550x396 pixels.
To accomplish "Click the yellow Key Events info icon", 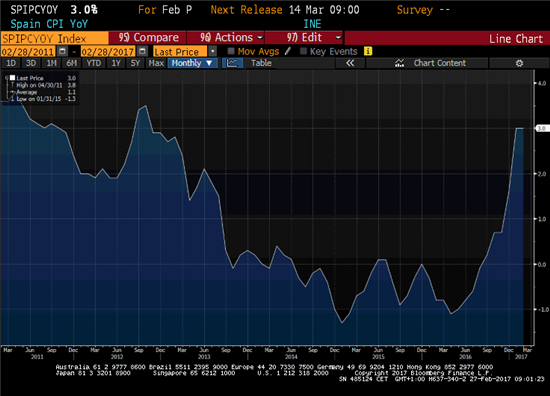I will pos(368,51).
